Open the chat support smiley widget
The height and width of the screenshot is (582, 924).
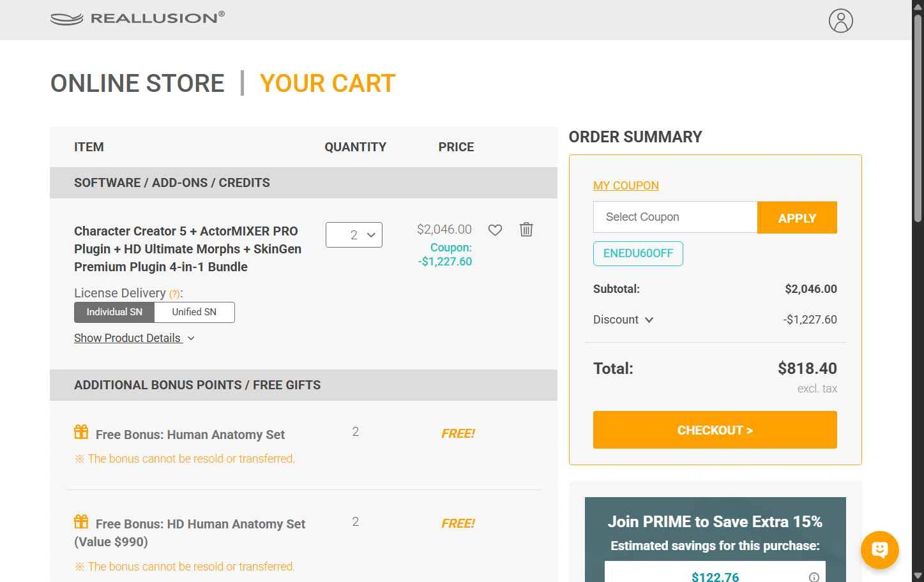click(879, 549)
